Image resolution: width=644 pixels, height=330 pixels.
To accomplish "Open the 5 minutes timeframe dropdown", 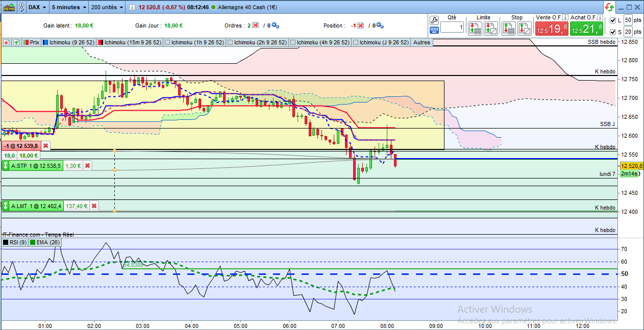I will [x=69, y=7].
